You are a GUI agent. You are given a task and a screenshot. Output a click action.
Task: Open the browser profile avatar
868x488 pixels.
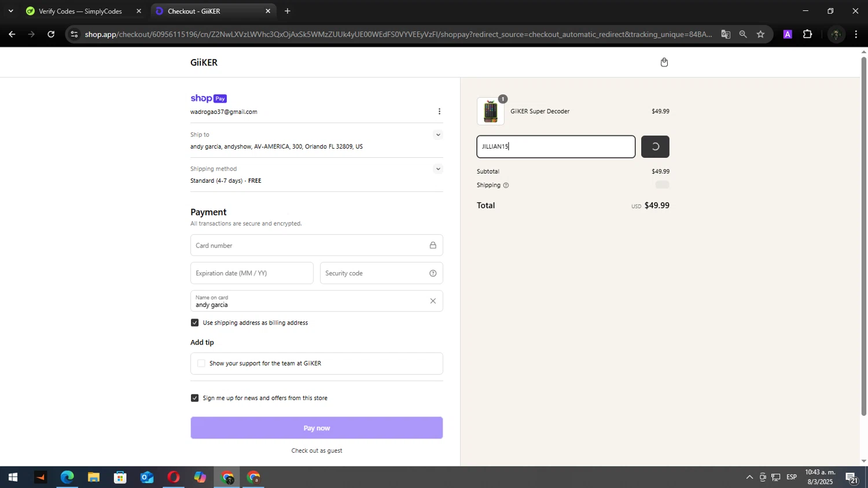coord(835,34)
